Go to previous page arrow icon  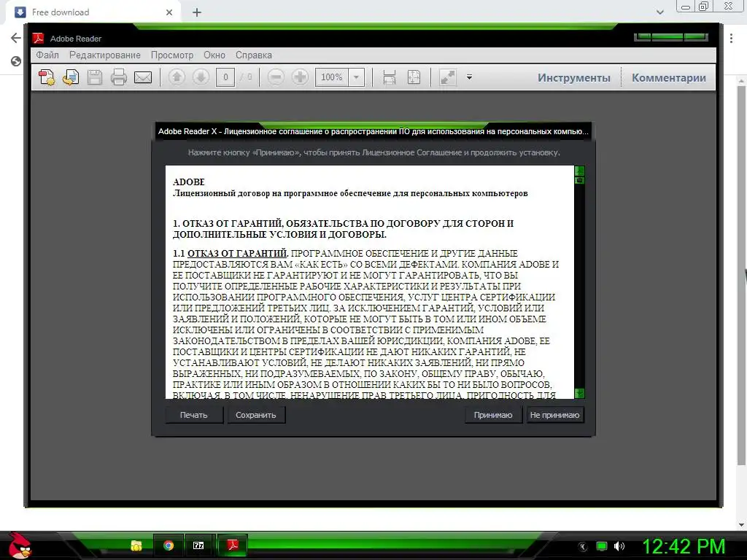pos(177,77)
